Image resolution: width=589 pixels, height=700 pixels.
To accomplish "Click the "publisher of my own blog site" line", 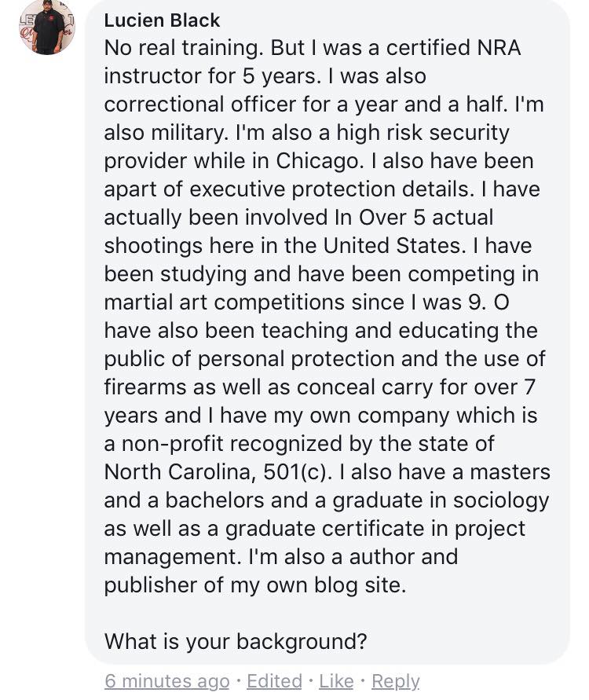I will [x=254, y=585].
